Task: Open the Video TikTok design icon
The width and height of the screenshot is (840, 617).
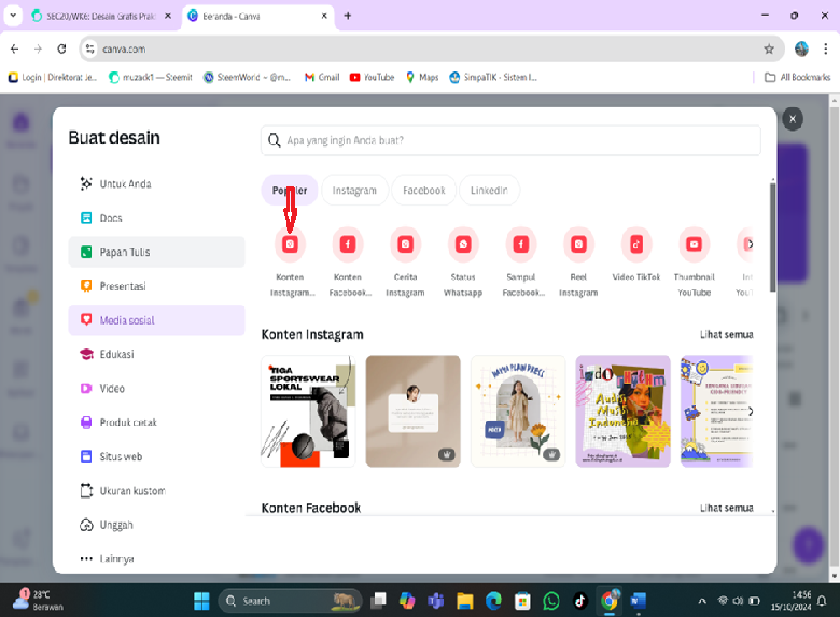Action: [637, 244]
